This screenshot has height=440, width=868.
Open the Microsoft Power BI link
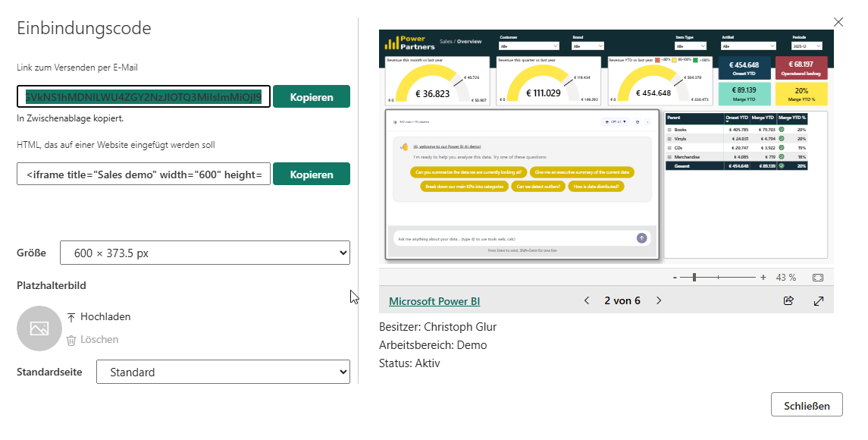434,301
